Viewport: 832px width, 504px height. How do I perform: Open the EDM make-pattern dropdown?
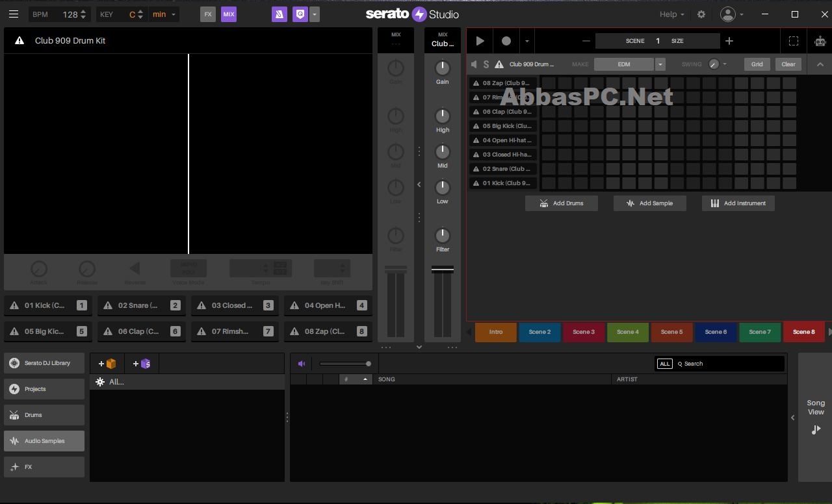tap(660, 64)
